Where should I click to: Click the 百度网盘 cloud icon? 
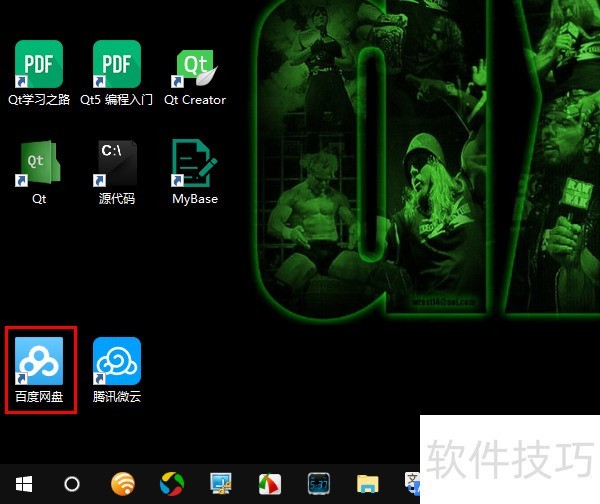pyautogui.click(x=39, y=361)
